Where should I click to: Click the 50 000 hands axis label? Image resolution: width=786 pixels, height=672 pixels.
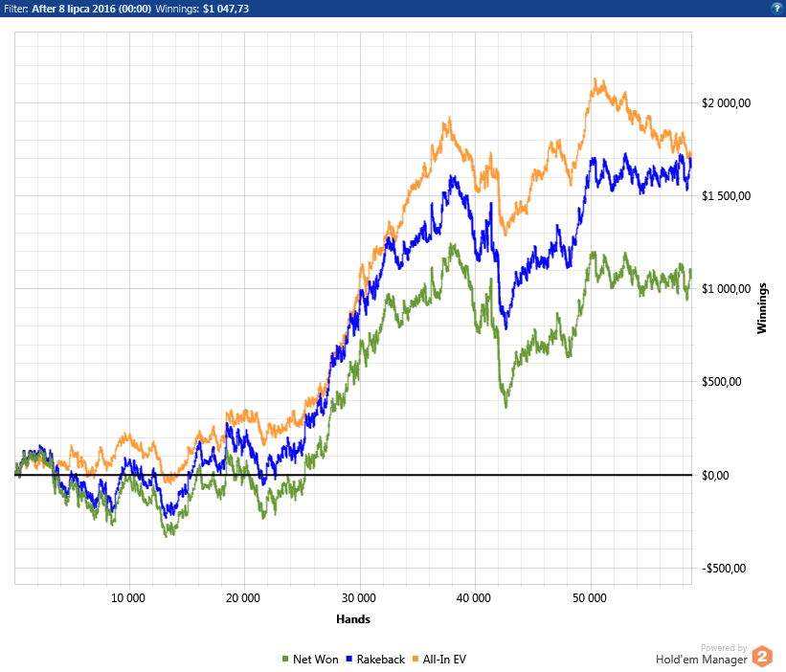[590, 598]
